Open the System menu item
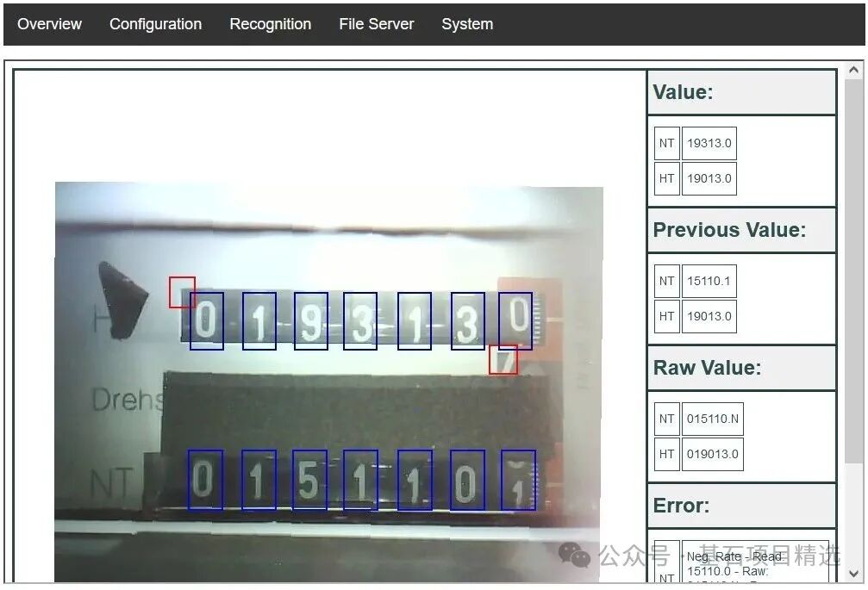 click(466, 24)
